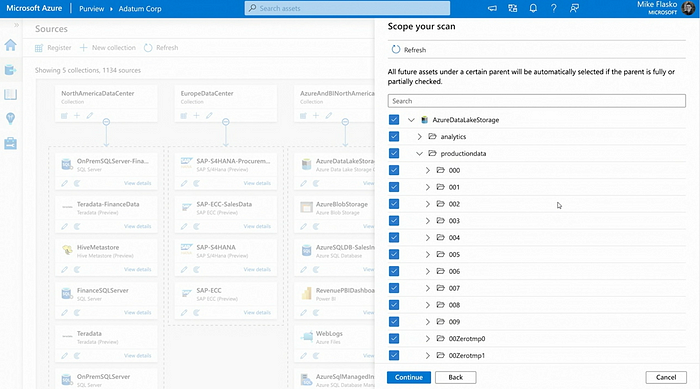
Task: Click the OnPremSQLServer-Fina source icon
Action: pyautogui.click(x=67, y=164)
